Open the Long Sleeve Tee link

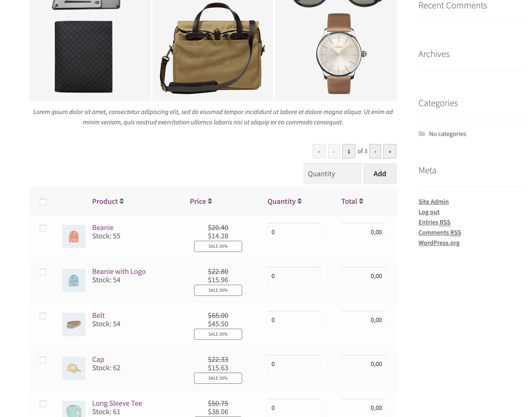[x=117, y=403]
